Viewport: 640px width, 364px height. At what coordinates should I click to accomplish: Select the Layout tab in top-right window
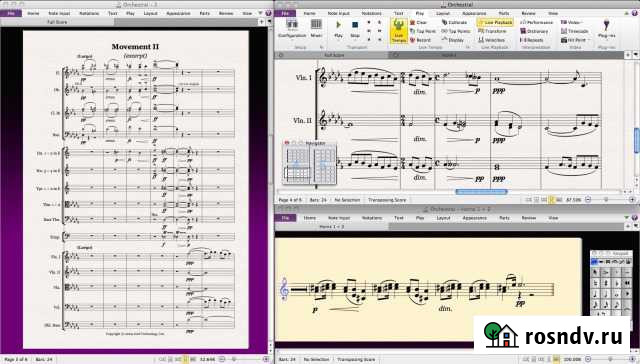[x=443, y=13]
